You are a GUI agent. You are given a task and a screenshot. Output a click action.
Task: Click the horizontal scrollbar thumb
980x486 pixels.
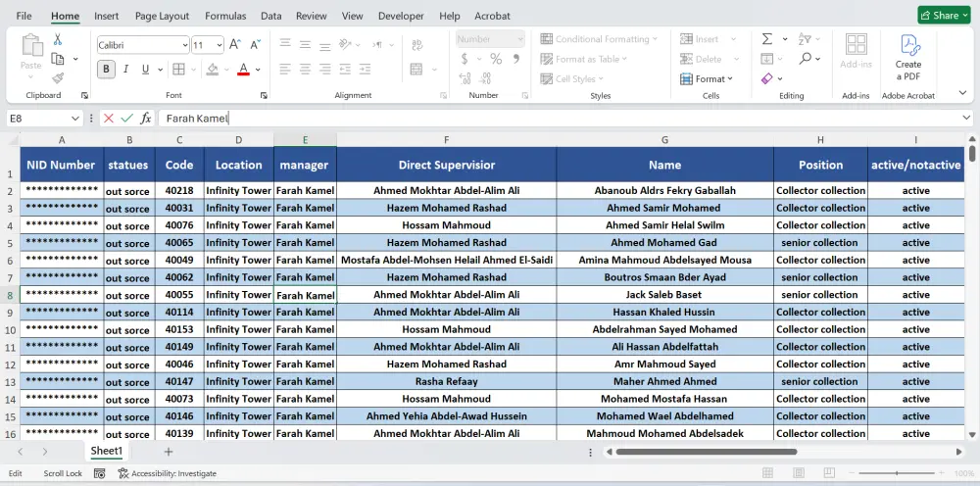[707, 452]
